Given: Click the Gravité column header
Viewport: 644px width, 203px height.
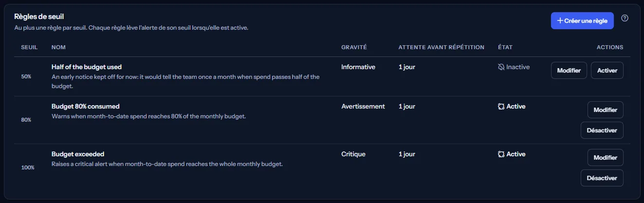Looking at the screenshot, I should point(354,47).
